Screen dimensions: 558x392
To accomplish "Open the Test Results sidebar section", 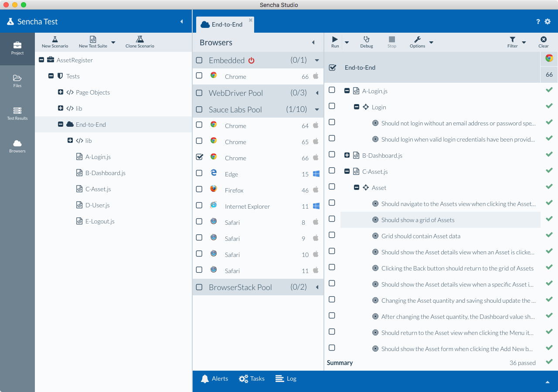I will click(x=17, y=114).
